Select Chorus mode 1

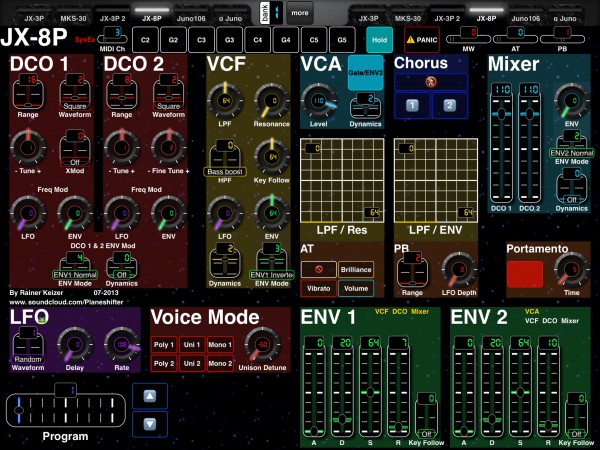click(412, 105)
